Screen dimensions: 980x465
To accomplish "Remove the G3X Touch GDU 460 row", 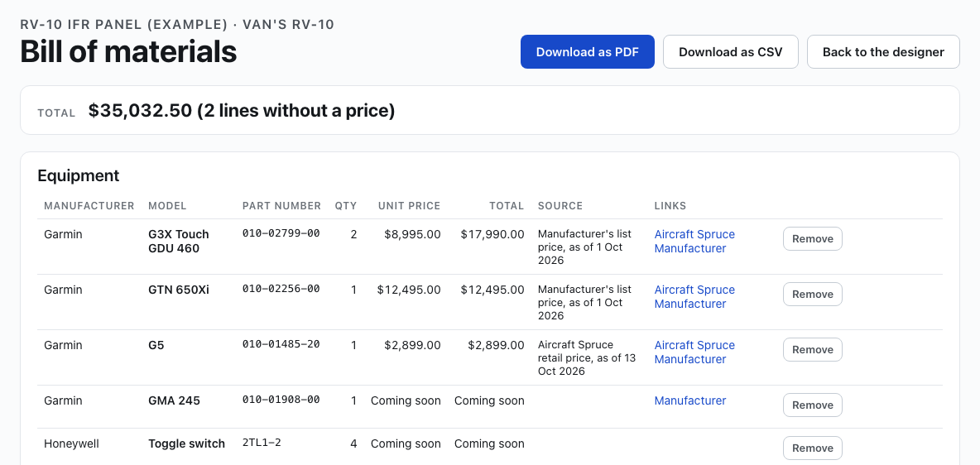I will pos(813,239).
